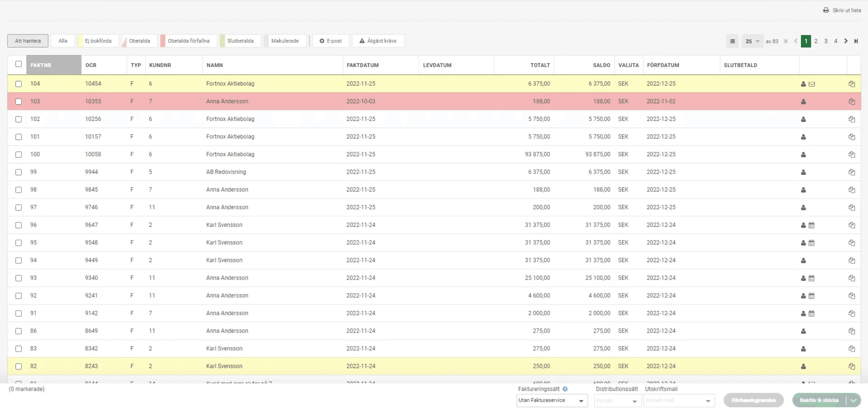The width and height of the screenshot is (868, 410).
Task: Click the Förhandsgranska button
Action: click(753, 400)
